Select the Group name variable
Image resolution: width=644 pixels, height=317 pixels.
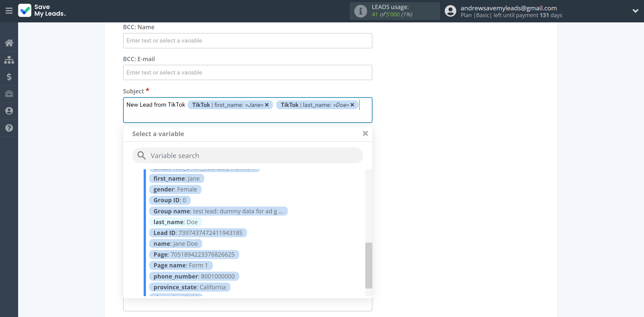tap(218, 211)
